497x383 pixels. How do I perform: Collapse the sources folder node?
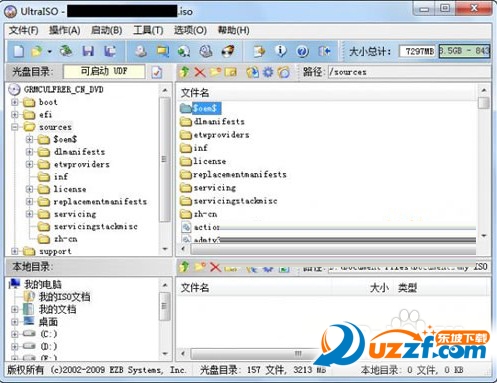(x=15, y=127)
